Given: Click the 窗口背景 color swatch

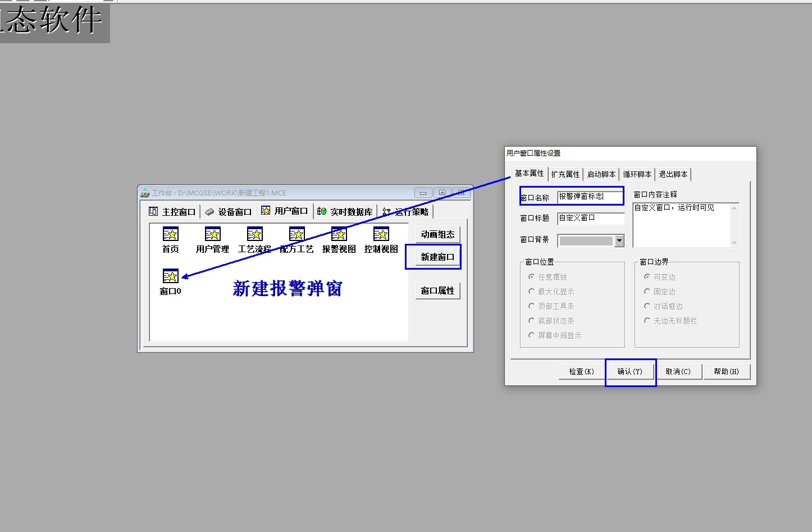Looking at the screenshot, I should point(587,240).
